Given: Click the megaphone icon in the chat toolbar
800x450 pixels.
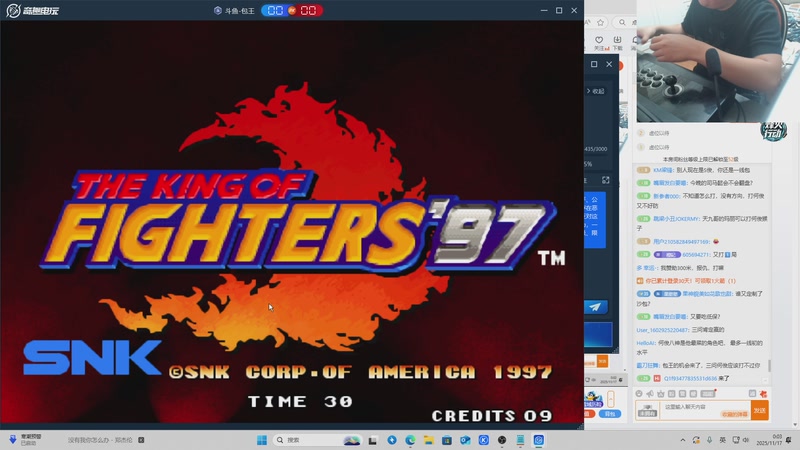Looking at the screenshot, I should point(650,394).
